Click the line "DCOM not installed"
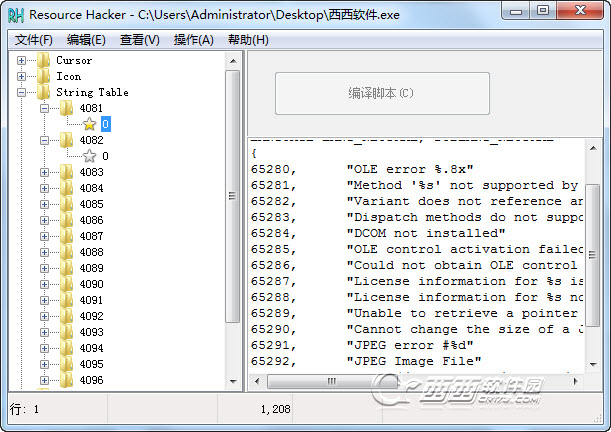Image resolution: width=611 pixels, height=432 pixels. (x=426, y=233)
